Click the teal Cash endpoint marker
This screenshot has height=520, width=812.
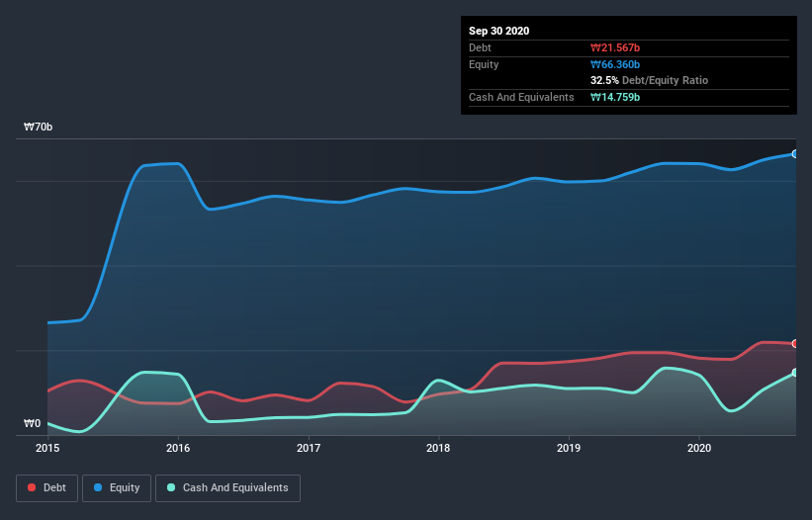click(795, 373)
